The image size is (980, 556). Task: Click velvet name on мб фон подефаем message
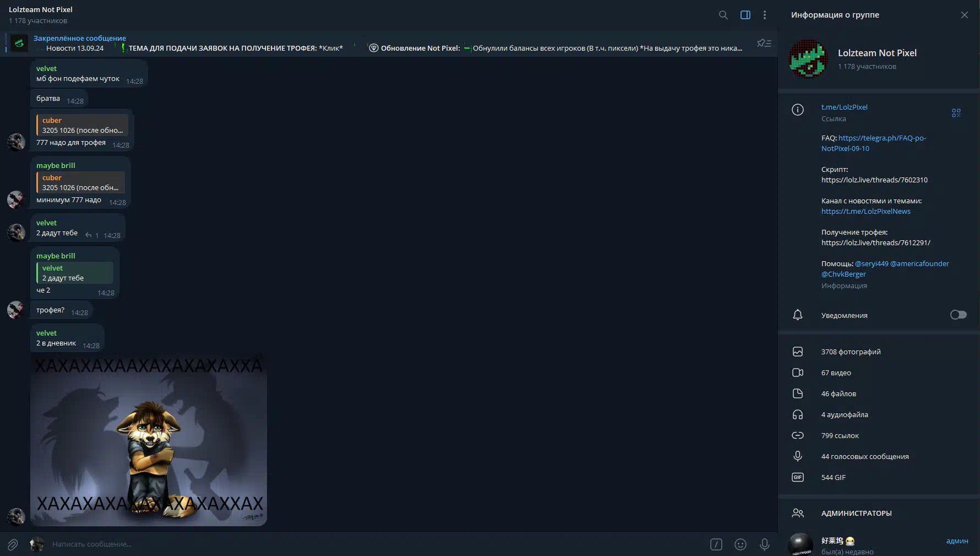click(46, 68)
